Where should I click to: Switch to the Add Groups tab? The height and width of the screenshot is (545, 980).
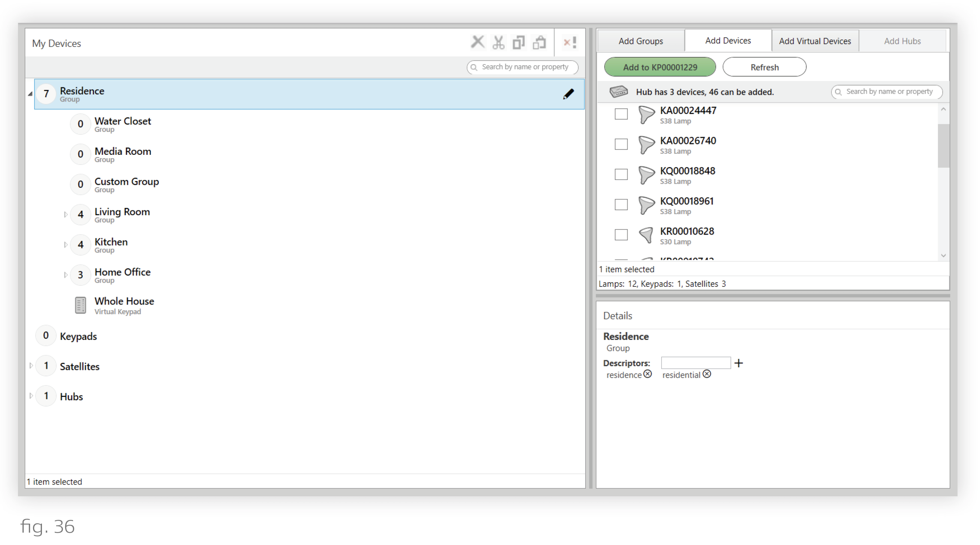pyautogui.click(x=641, y=41)
